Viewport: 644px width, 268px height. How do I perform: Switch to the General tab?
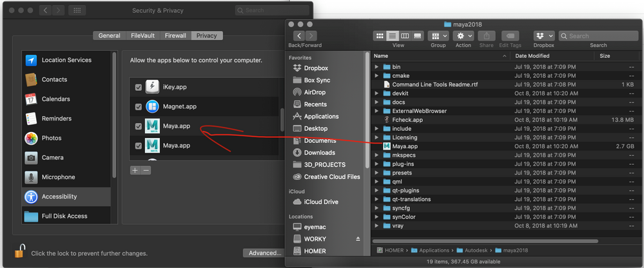click(x=109, y=35)
